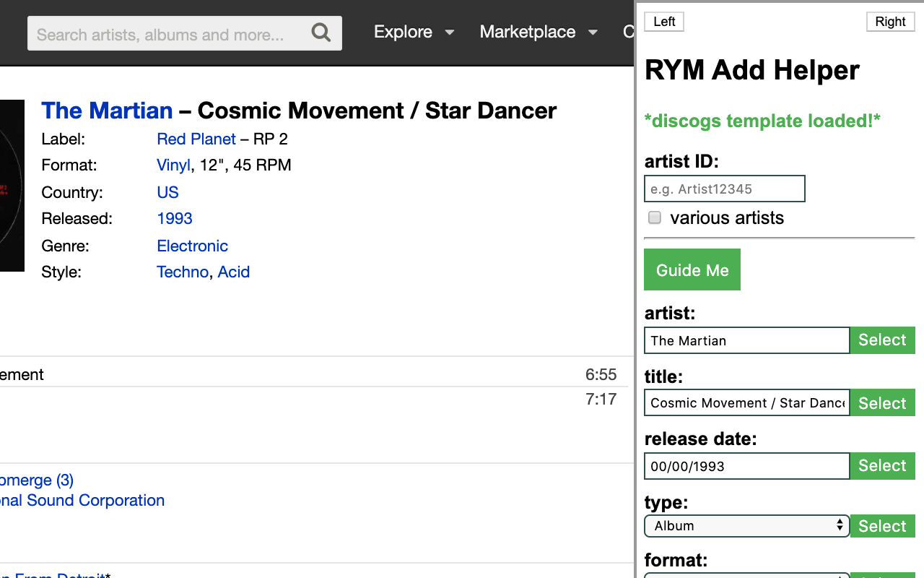Enable the various artists checkbox
924x578 pixels.
[x=655, y=217]
